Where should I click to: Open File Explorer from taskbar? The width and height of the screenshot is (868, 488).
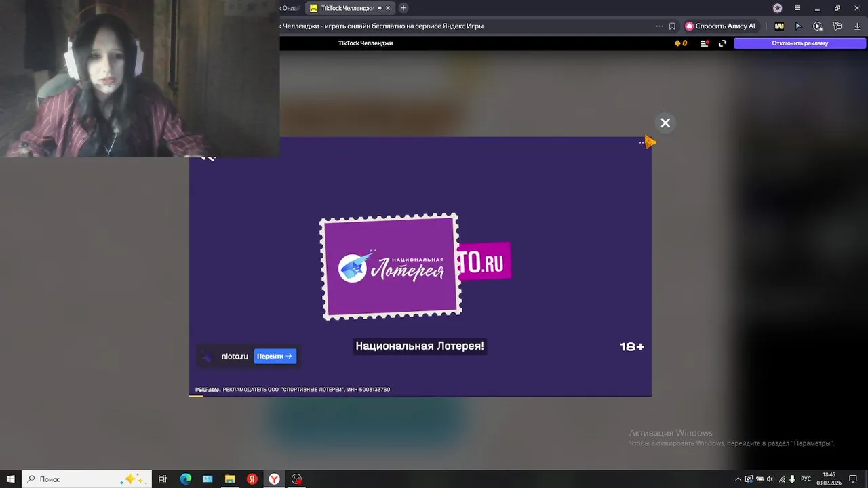click(230, 479)
